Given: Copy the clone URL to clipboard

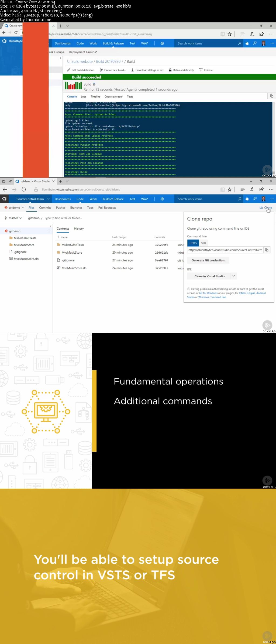Looking at the screenshot, I should tap(267, 250).
